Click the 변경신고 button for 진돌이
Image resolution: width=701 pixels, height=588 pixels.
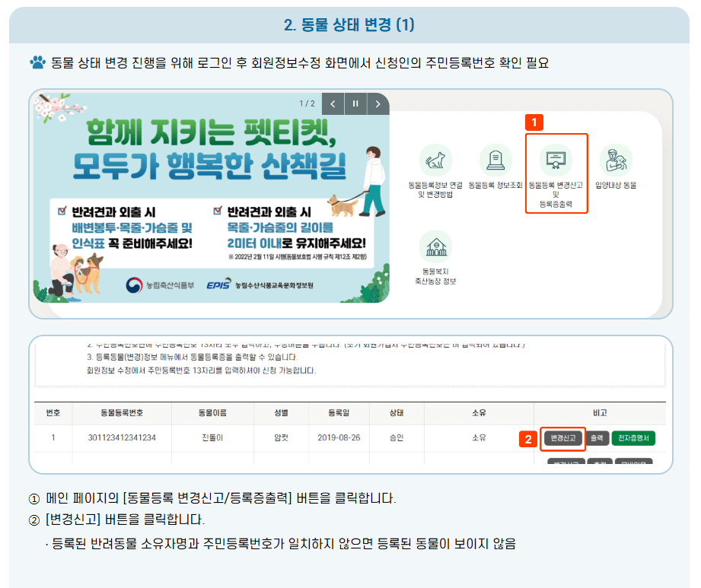coord(562,437)
